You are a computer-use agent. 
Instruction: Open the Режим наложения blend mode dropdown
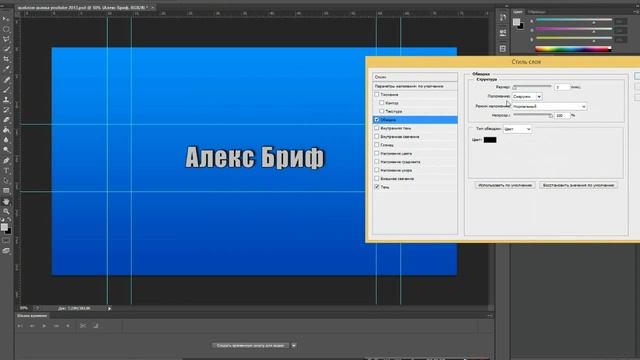tap(549, 106)
